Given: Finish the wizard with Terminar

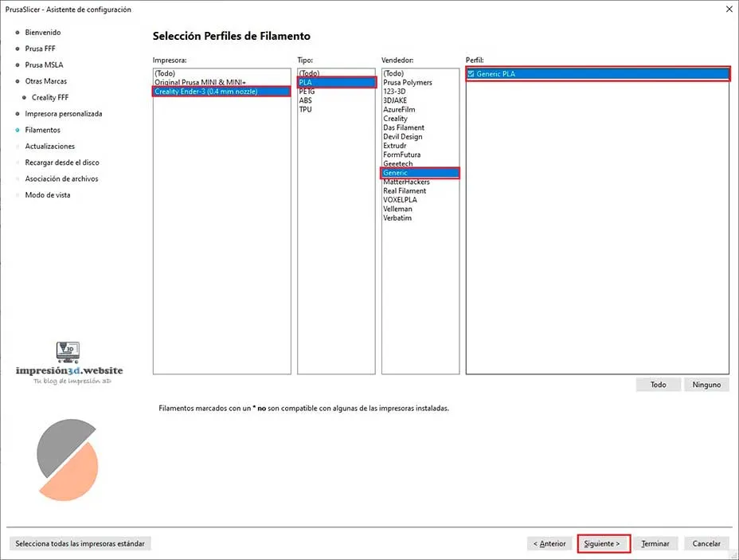Looking at the screenshot, I should click(x=655, y=543).
